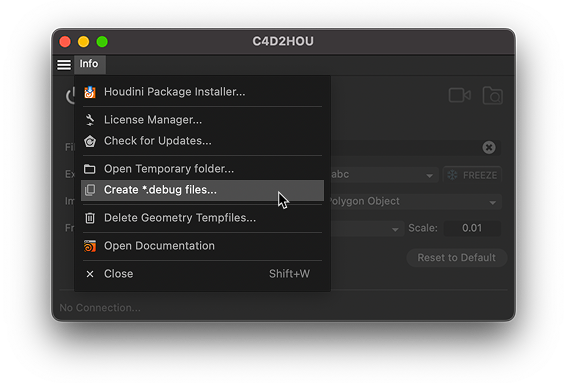
Task: Select Close menu entry
Action: click(x=202, y=274)
